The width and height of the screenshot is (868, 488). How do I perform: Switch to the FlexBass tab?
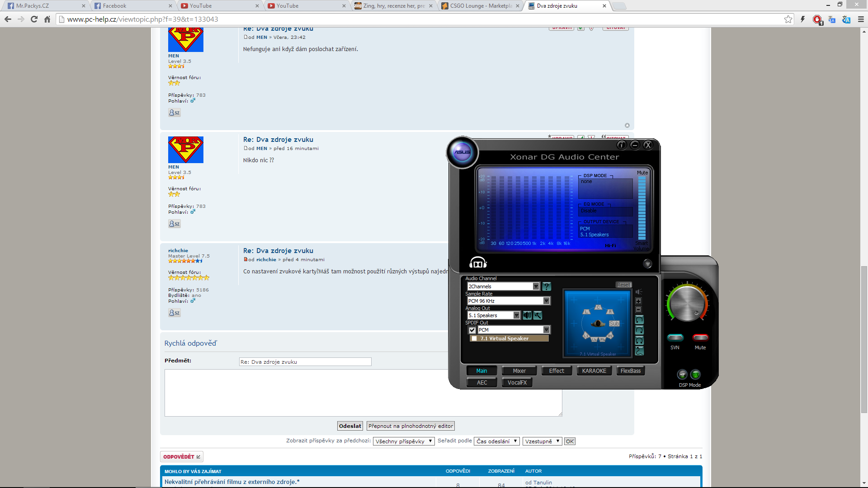coord(630,371)
